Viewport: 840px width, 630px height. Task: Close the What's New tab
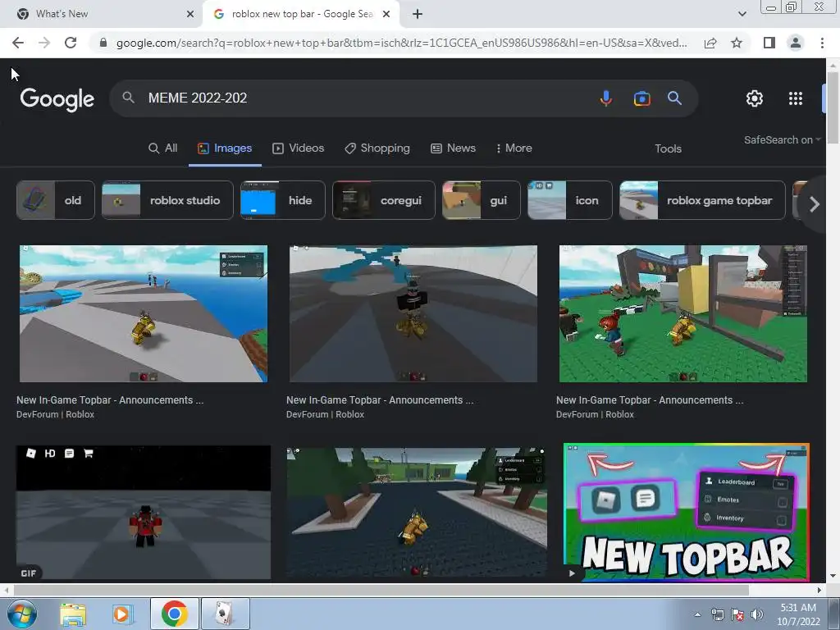(190, 14)
